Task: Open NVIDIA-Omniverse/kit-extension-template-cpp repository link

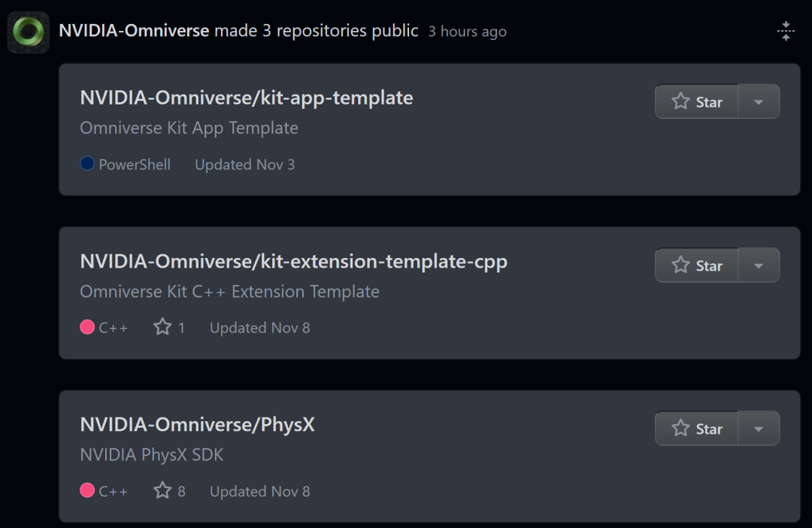Action: 293,262
